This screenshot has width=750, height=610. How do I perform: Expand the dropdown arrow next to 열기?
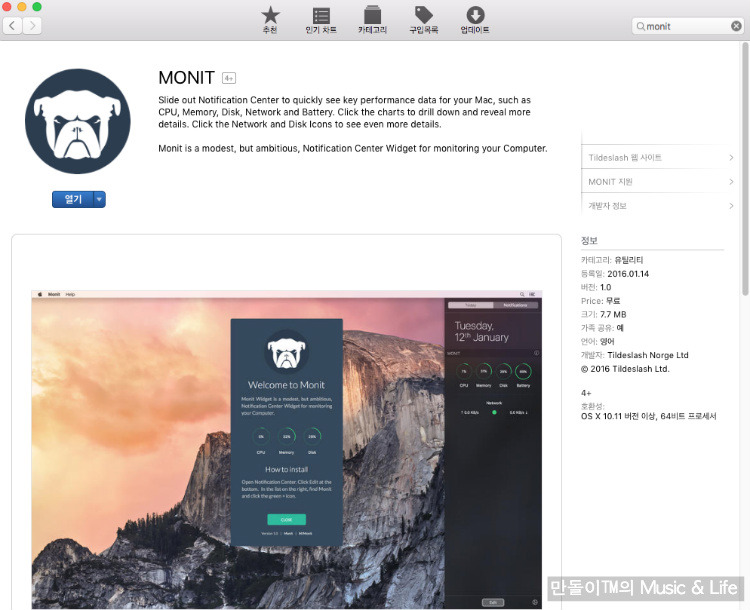99,199
